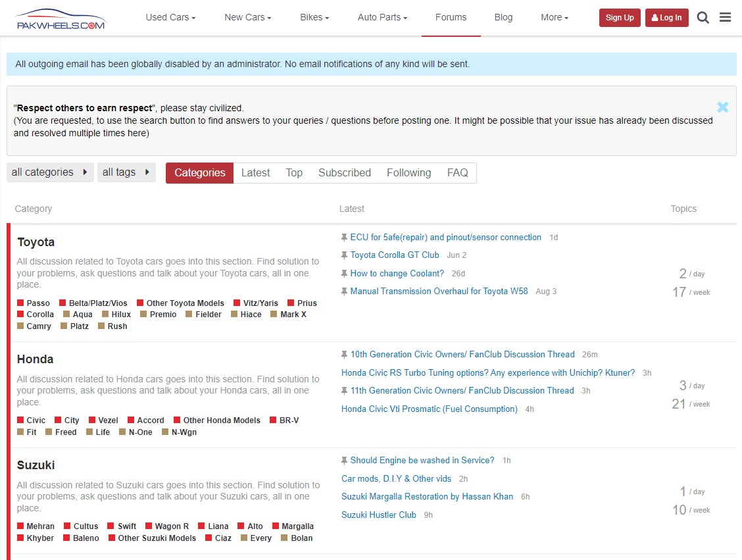Open Suzuki Margalla Restoration topic
The height and width of the screenshot is (560, 742).
(427, 497)
